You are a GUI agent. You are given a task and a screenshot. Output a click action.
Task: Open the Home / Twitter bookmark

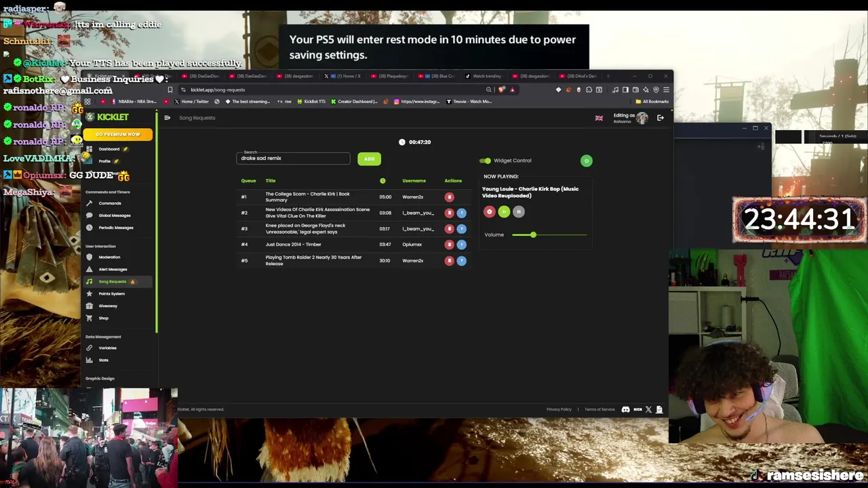point(191,102)
